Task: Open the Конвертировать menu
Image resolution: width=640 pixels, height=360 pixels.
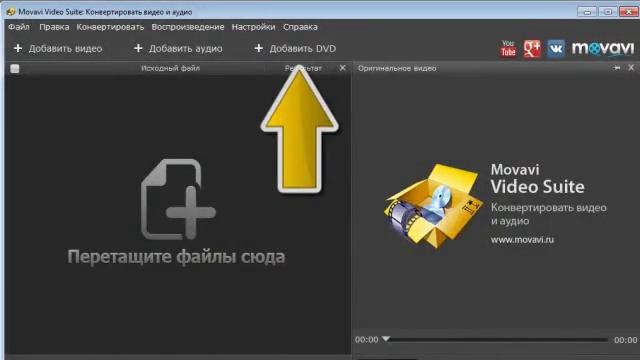Action: pos(110,27)
